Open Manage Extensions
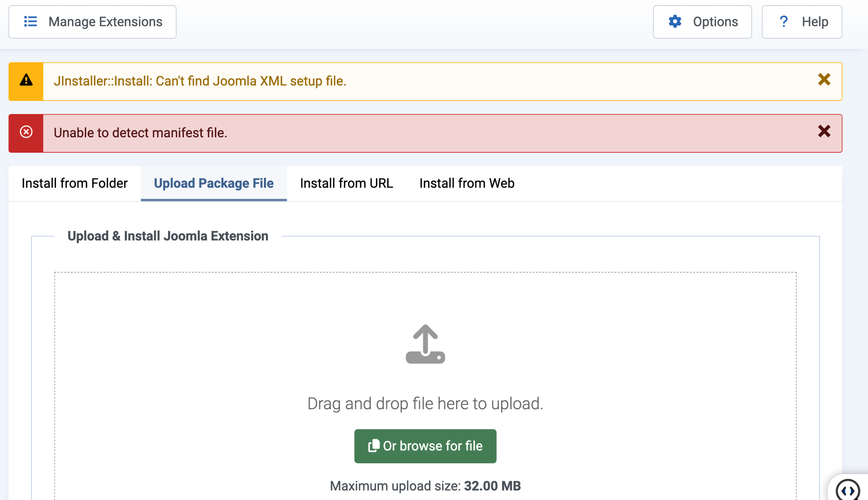Viewport: 868px width, 500px height. pos(92,22)
